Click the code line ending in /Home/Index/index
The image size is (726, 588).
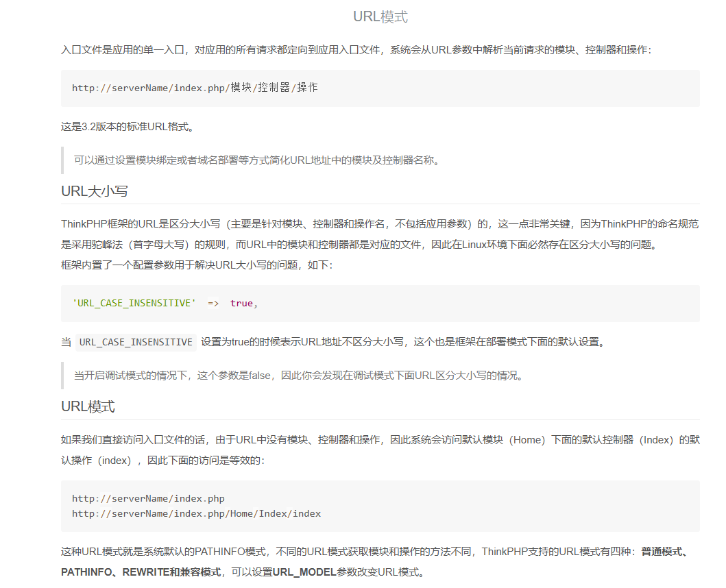196,513
